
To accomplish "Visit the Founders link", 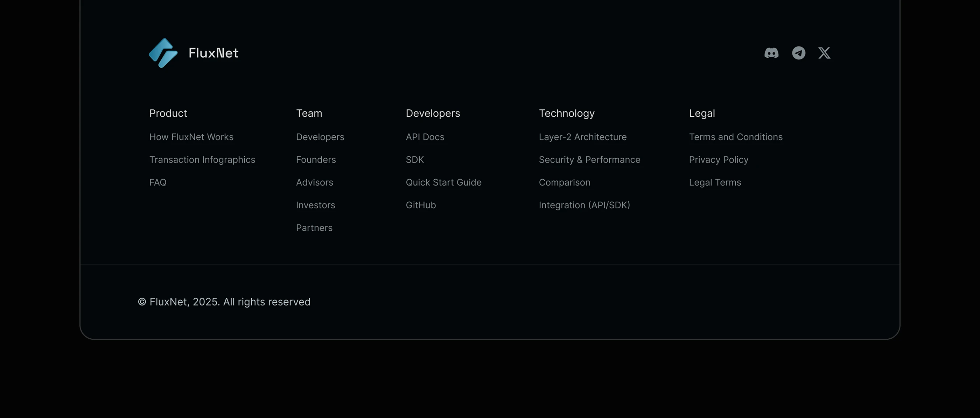I will [x=316, y=160].
